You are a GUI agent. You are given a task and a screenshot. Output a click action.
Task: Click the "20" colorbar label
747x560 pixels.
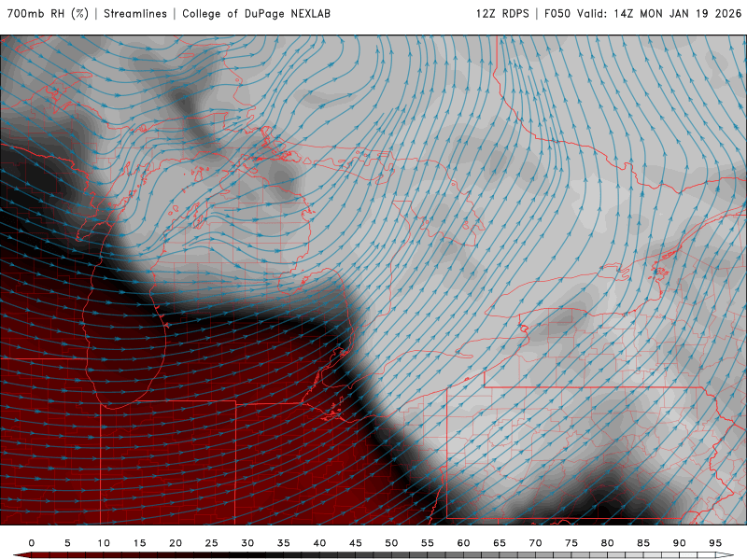pyautogui.click(x=176, y=543)
